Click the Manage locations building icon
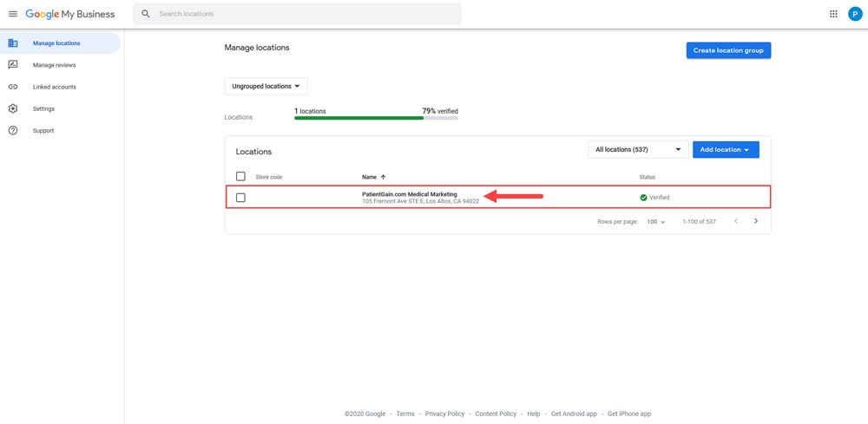This screenshot has width=868, height=424. (13, 43)
